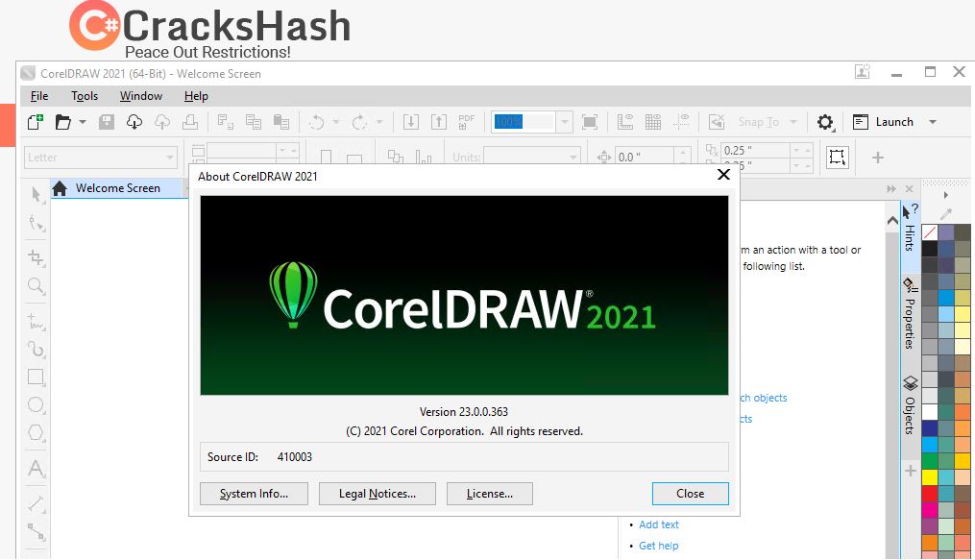Click the eyedropper icon above color palette
The width and height of the screenshot is (975, 560).
[946, 214]
